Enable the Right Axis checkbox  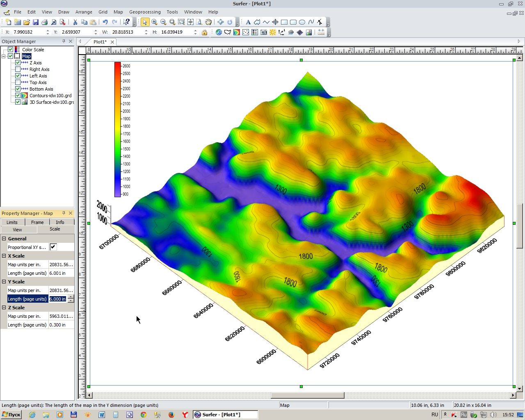click(x=18, y=69)
